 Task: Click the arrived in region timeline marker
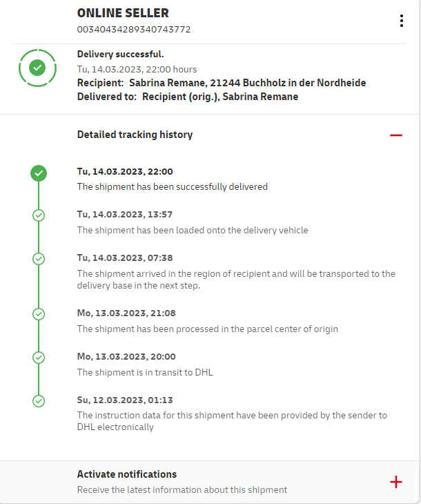pos(39,258)
